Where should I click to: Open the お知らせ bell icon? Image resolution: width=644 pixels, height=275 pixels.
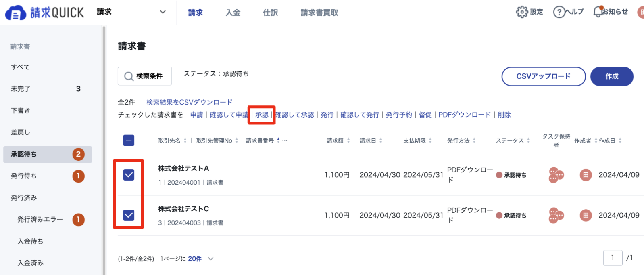point(598,12)
